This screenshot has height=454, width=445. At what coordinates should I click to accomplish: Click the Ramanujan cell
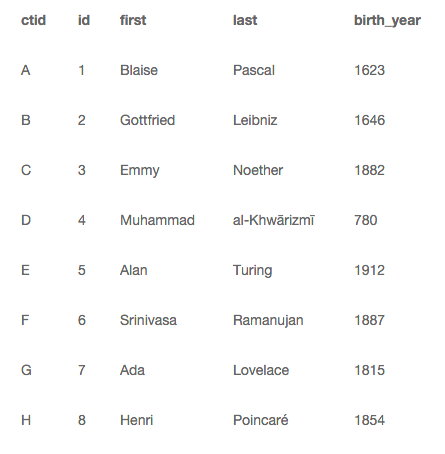click(x=268, y=321)
